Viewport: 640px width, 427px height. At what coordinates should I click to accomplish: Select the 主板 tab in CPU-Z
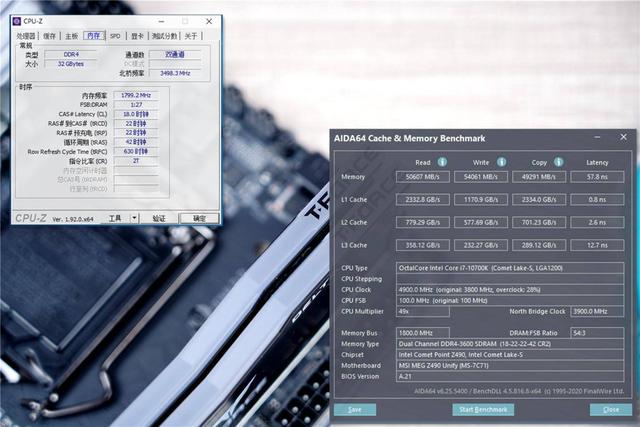tap(71, 36)
